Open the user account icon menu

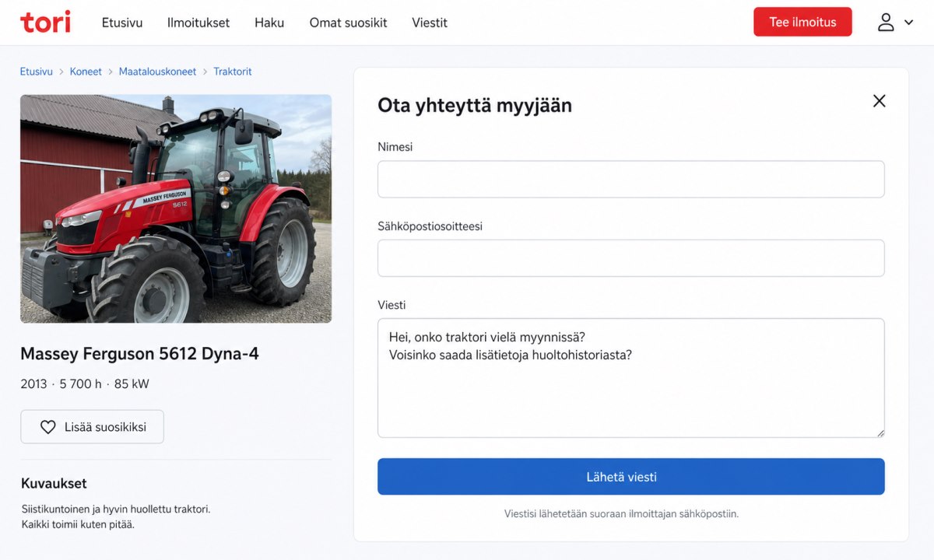886,22
